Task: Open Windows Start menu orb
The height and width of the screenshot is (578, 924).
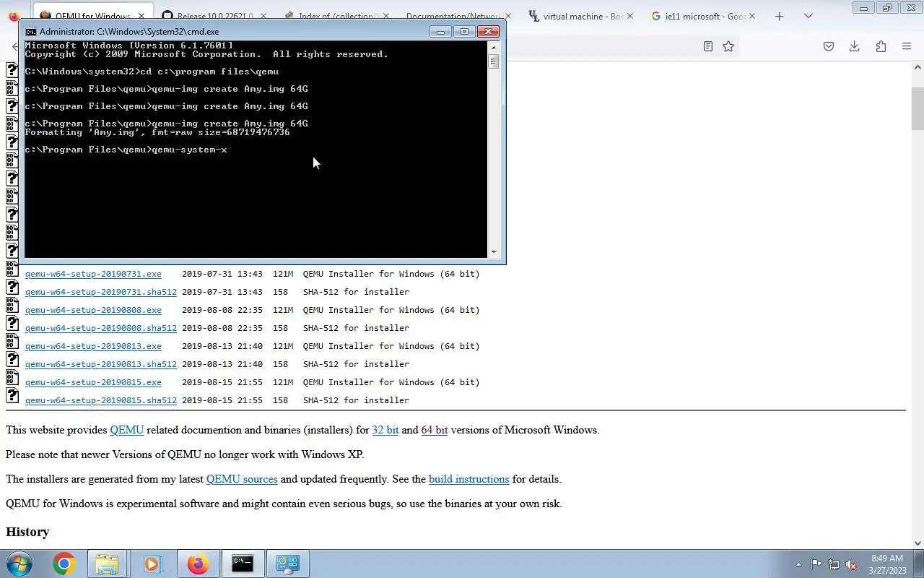Action: tap(19, 564)
